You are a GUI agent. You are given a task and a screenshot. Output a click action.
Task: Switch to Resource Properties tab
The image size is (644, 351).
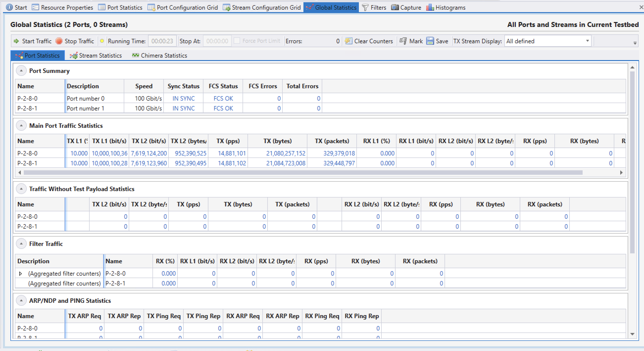pyautogui.click(x=63, y=7)
